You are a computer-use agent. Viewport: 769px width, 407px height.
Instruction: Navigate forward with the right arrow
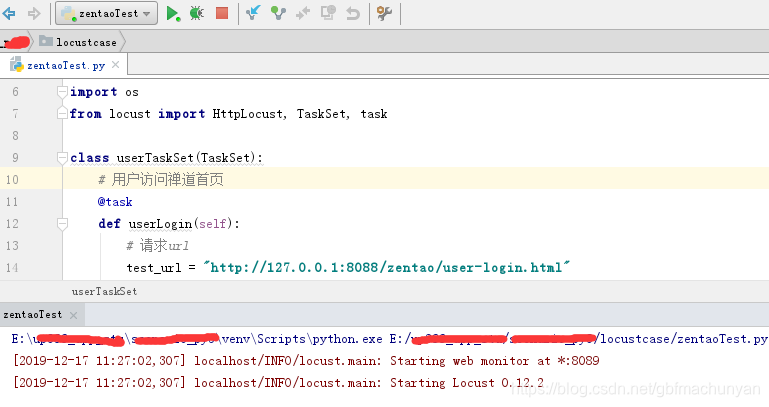[34, 13]
